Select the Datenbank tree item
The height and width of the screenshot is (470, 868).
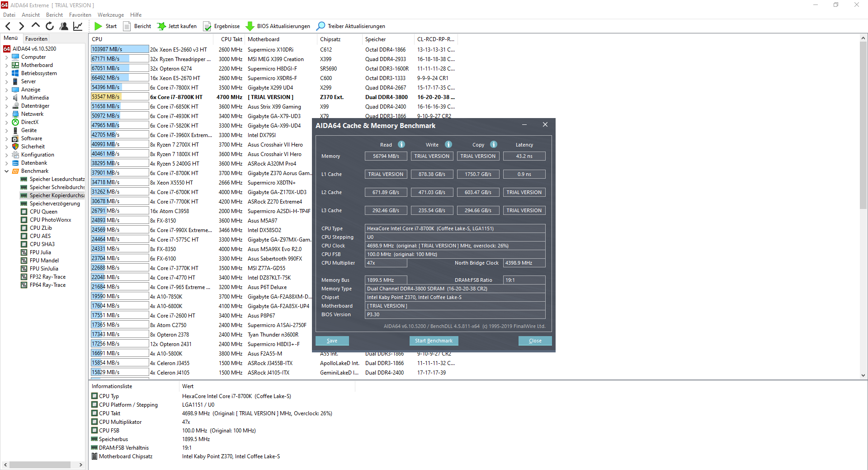tap(34, 163)
